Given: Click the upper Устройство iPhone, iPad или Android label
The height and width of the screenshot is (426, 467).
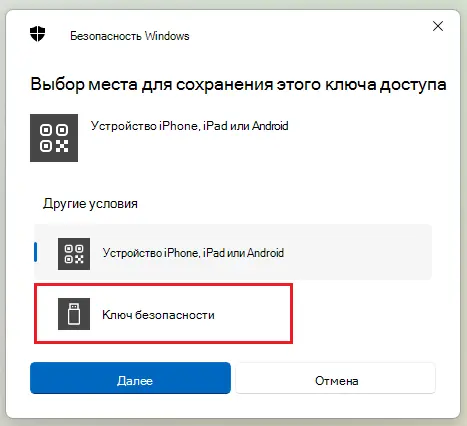Looking at the screenshot, I should click(190, 126).
